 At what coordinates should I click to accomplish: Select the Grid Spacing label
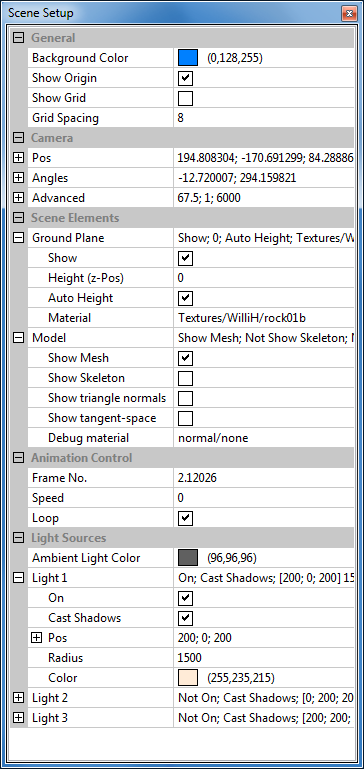65,118
